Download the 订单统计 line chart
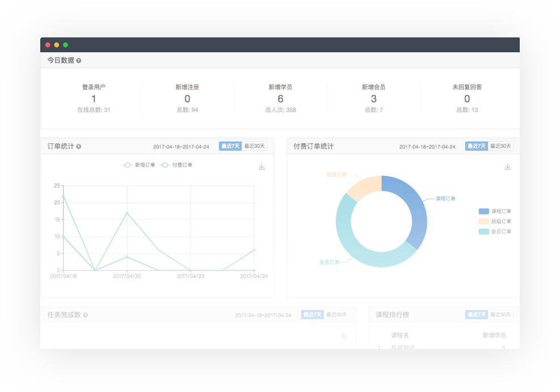The image size is (560, 392). (262, 167)
